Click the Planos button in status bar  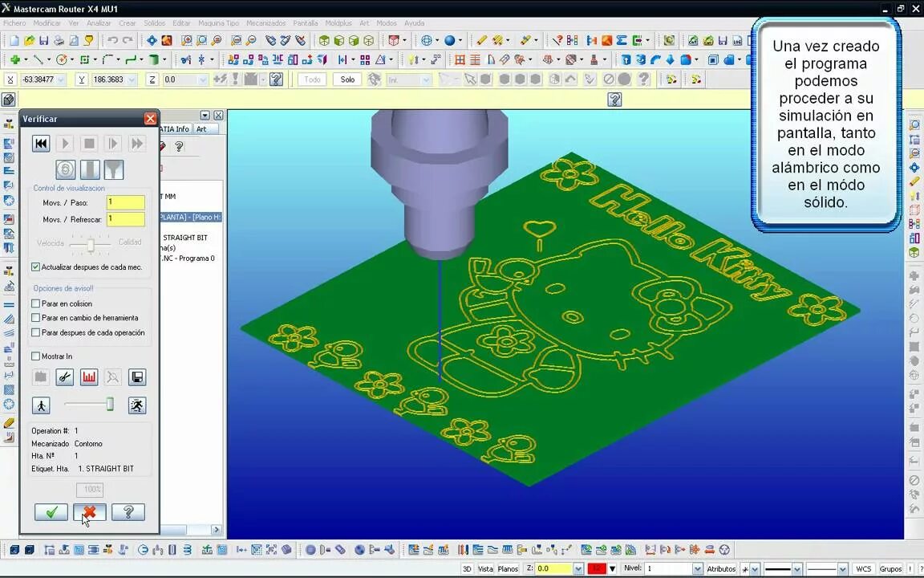tap(508, 568)
